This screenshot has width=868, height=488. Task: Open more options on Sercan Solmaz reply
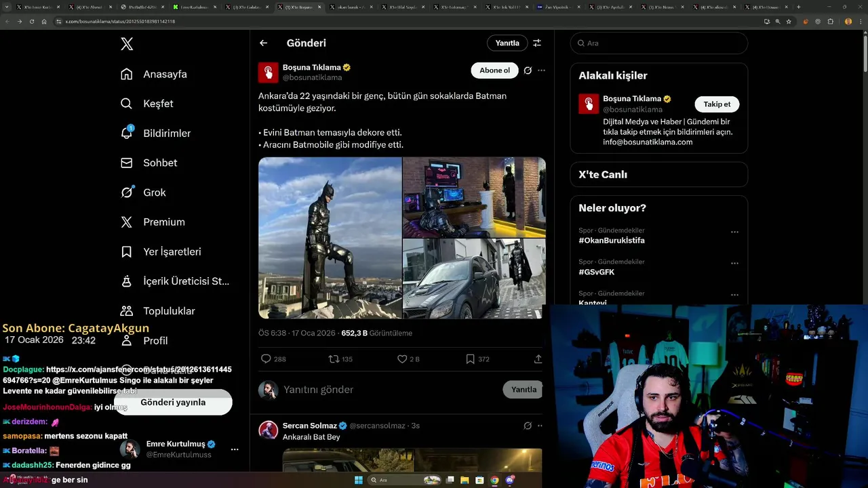(540, 426)
